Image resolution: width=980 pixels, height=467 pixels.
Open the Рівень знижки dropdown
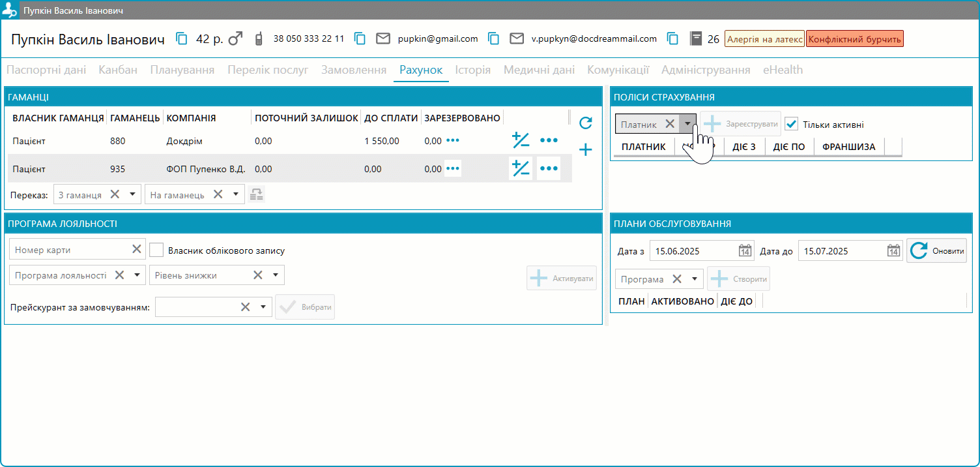tap(276, 275)
